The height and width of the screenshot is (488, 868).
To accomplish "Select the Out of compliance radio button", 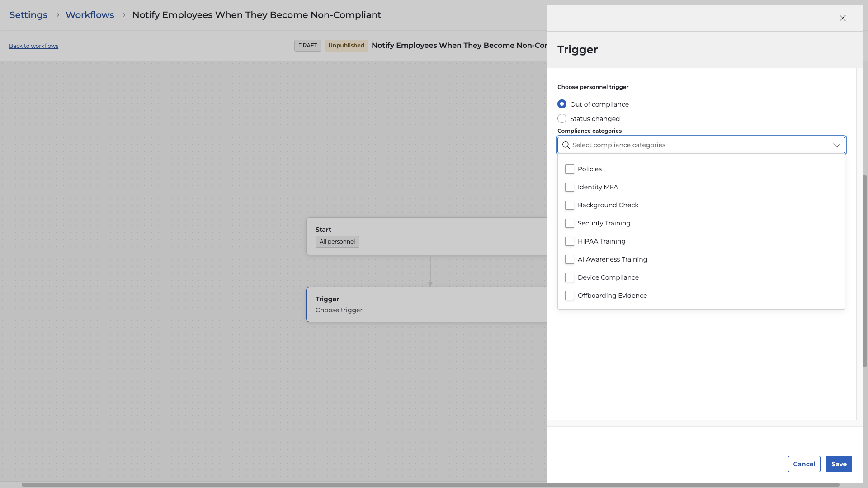I will (x=562, y=104).
